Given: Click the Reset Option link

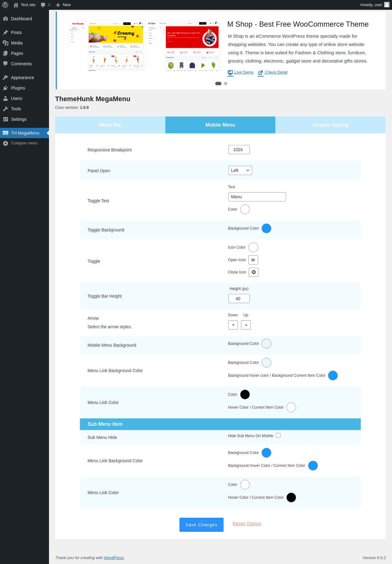Looking at the screenshot, I should tap(247, 524).
